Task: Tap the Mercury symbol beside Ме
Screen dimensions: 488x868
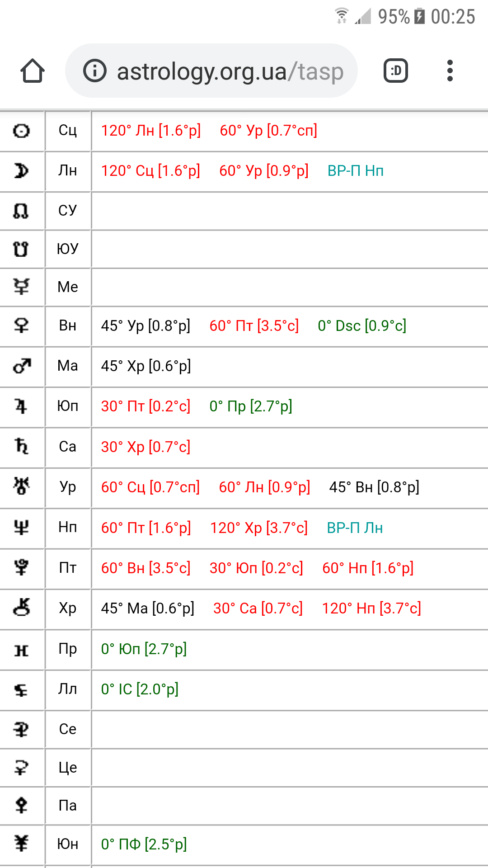Action: (x=21, y=287)
